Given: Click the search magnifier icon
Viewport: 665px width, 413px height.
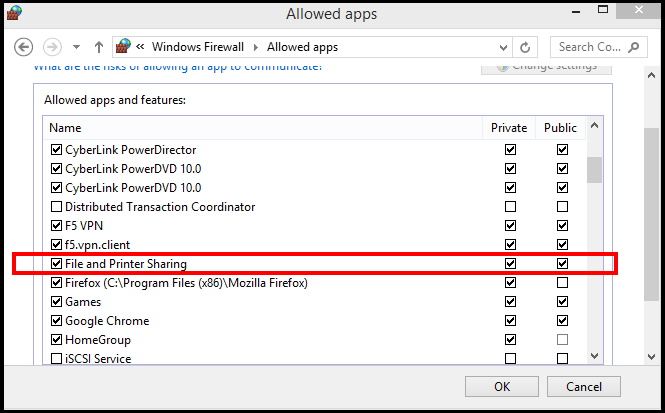Looking at the screenshot, I should click(634, 47).
